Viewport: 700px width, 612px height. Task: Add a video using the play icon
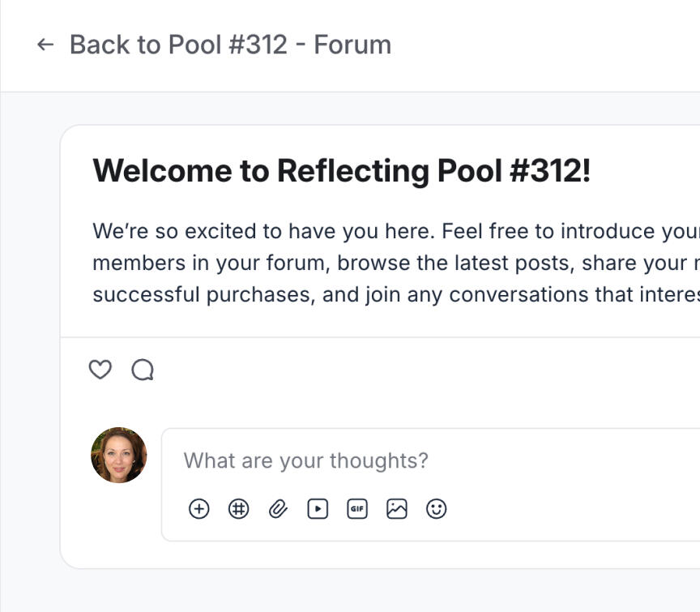318,509
